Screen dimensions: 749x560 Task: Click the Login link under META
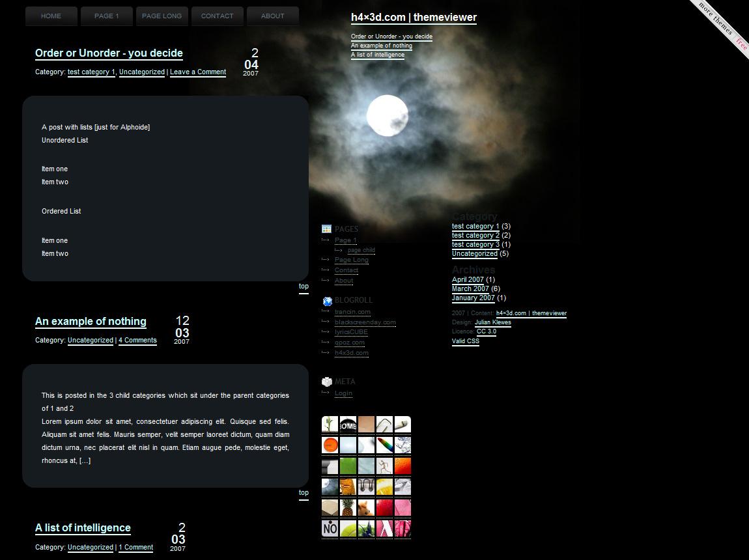tap(343, 393)
